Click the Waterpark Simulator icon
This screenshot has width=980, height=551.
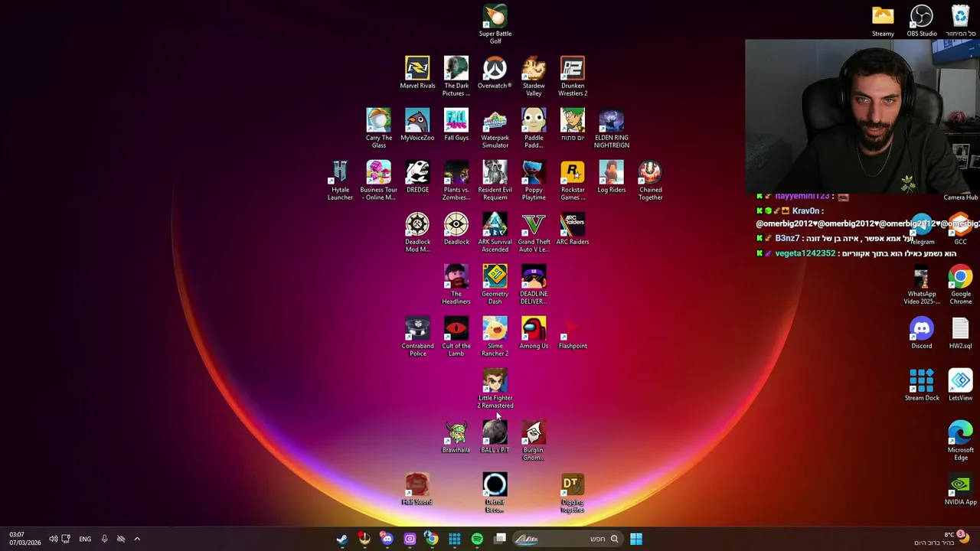[x=495, y=129]
